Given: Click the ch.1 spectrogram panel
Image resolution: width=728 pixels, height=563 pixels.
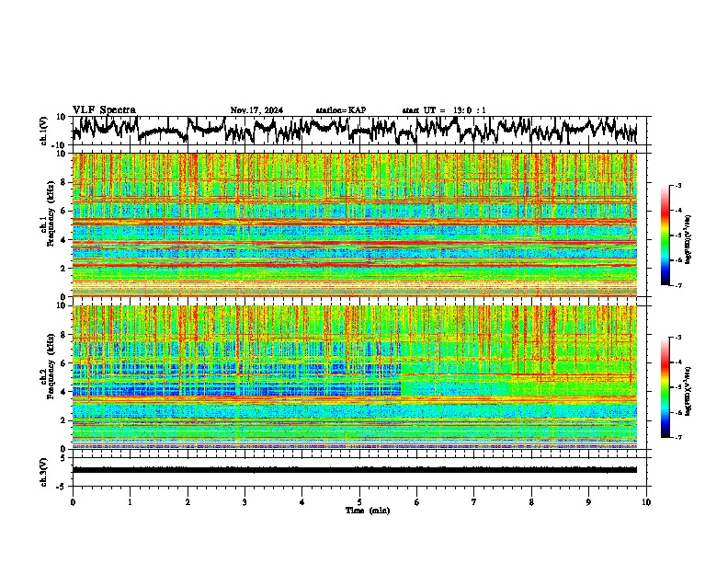Looking at the screenshot, I should coord(355,224).
